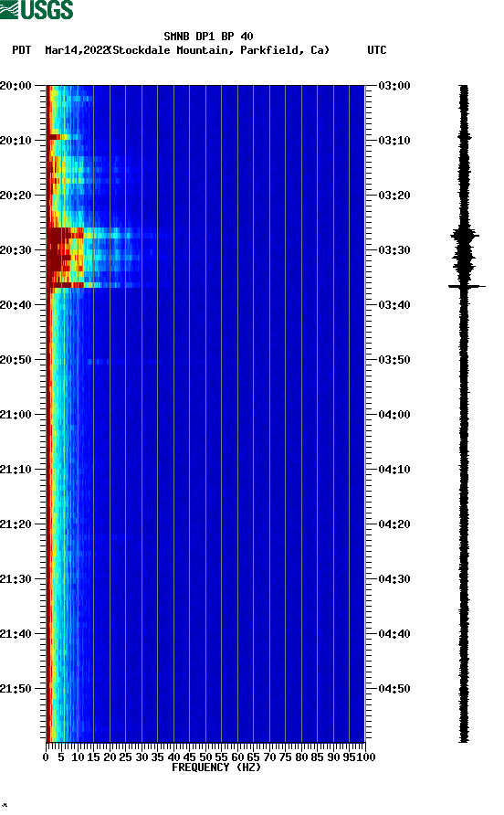This screenshot has width=504, height=815.
Task: Click the 04:50 UTC time label
Action: (394, 689)
